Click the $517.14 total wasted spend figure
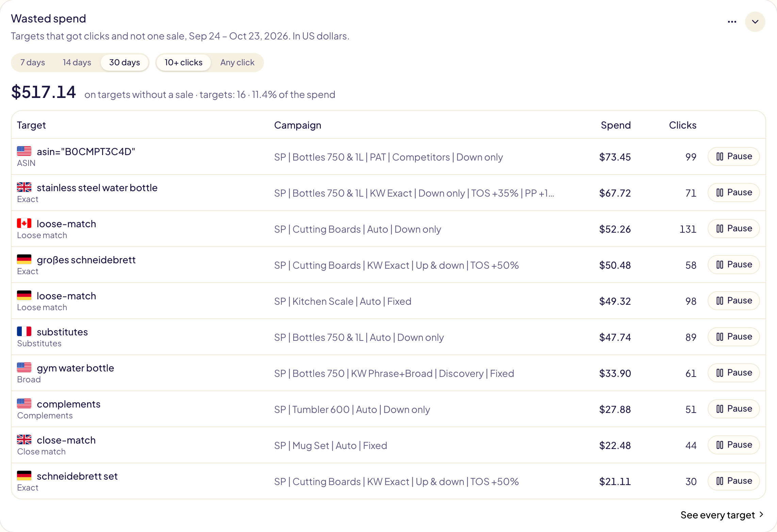Image resolution: width=777 pixels, height=532 pixels. point(44,92)
